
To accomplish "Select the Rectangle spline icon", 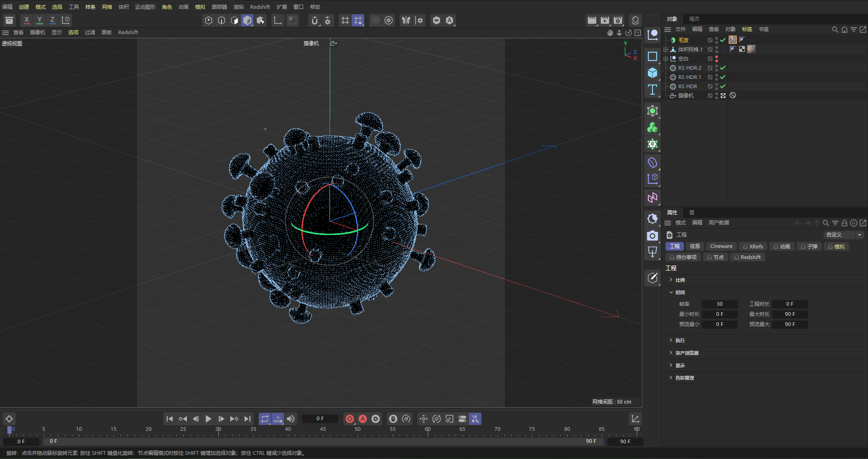I will 652,56.
